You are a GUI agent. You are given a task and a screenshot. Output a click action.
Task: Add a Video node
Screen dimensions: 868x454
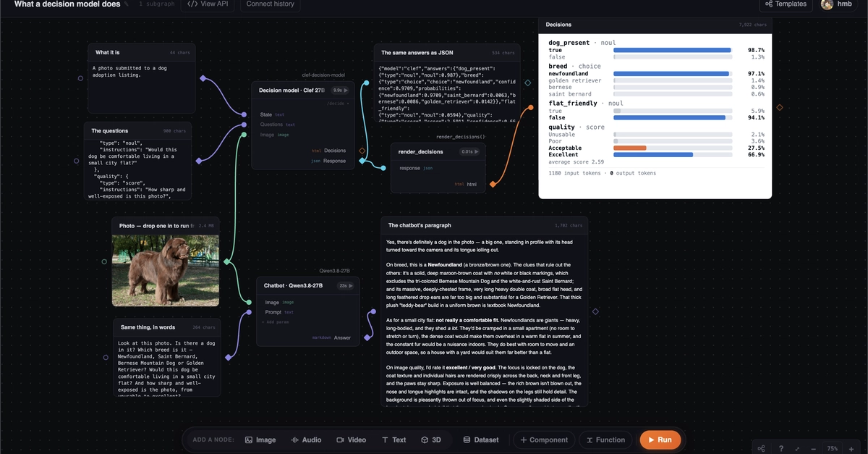point(352,440)
